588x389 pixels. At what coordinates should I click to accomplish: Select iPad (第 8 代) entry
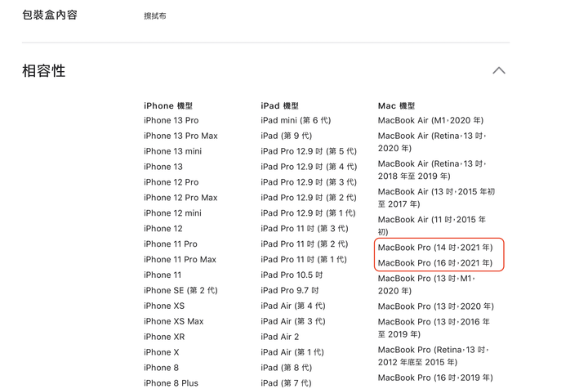tap(287, 368)
